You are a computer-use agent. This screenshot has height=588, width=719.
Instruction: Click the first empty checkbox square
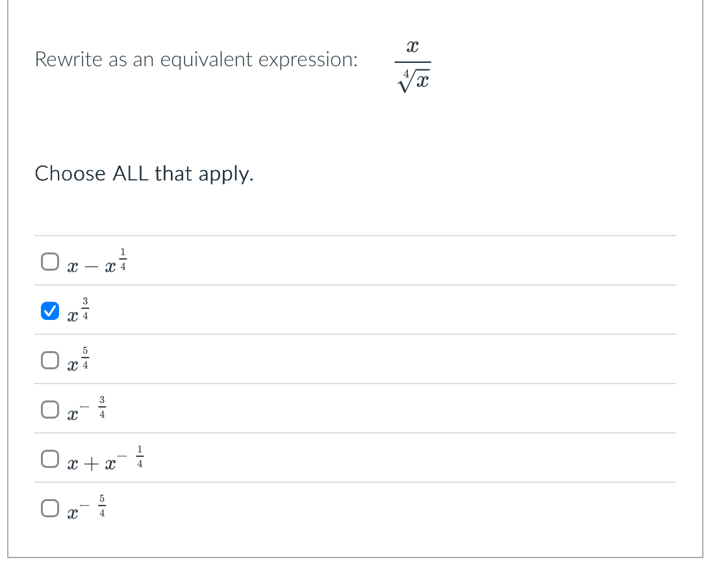[49, 260]
